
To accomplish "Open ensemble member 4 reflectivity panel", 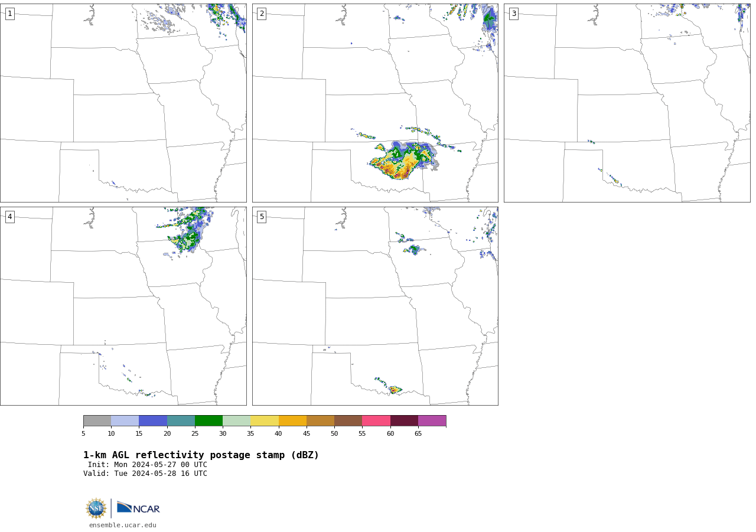I will coord(123,306).
